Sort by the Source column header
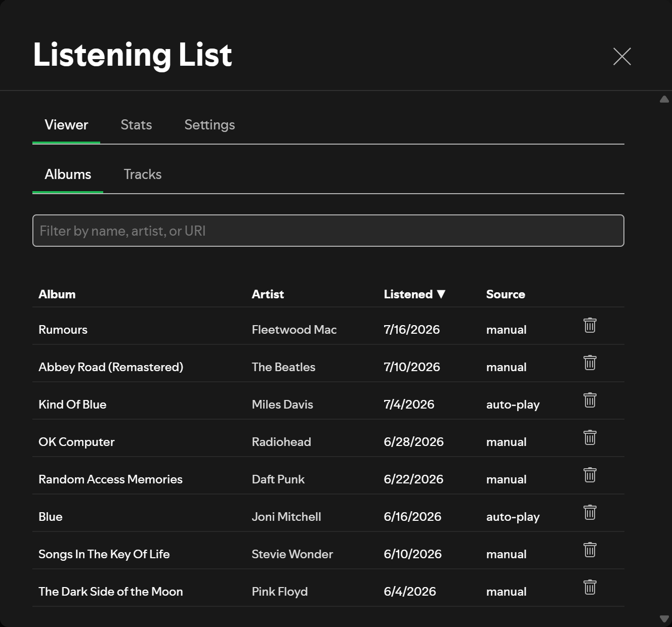The image size is (672, 627). [506, 294]
